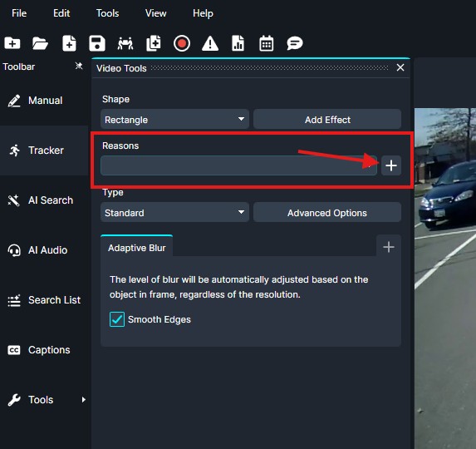
Task: Click the Reasons input field
Action: coord(239,165)
